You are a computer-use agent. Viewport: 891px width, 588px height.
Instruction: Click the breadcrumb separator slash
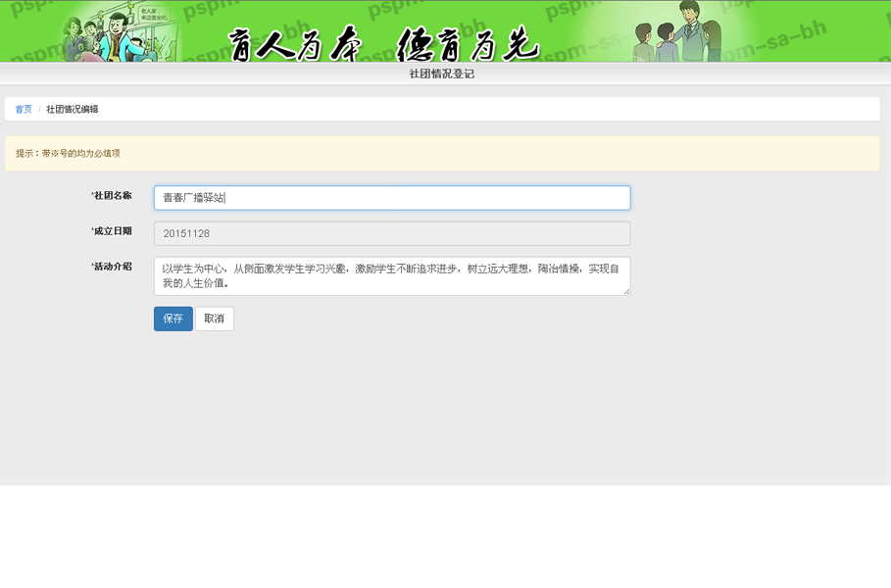coord(38,109)
